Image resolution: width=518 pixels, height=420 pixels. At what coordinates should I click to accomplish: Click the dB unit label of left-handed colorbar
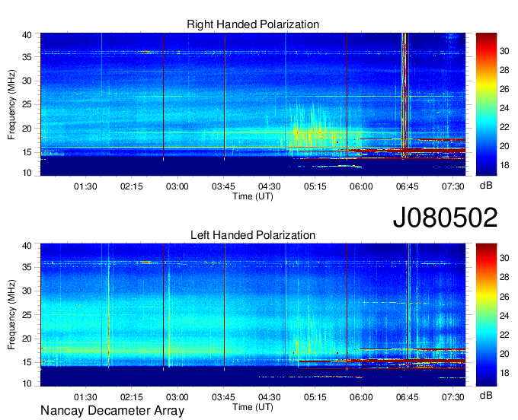coord(486,395)
